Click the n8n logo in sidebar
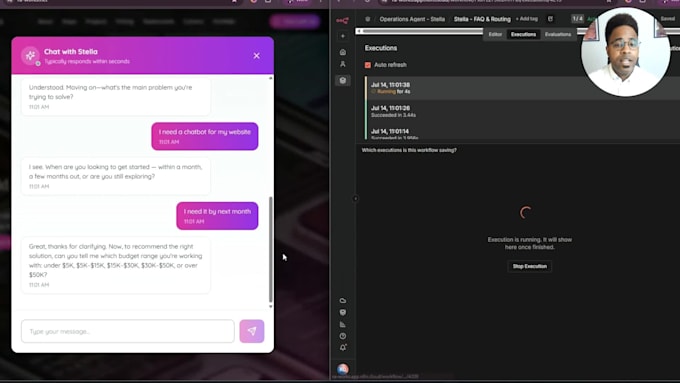This screenshot has height=383, width=680. (x=342, y=20)
